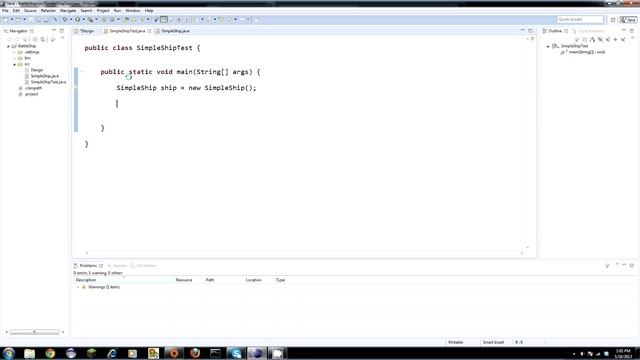Click the Navigator horizontal scrollbar thumb

[x=35, y=332]
